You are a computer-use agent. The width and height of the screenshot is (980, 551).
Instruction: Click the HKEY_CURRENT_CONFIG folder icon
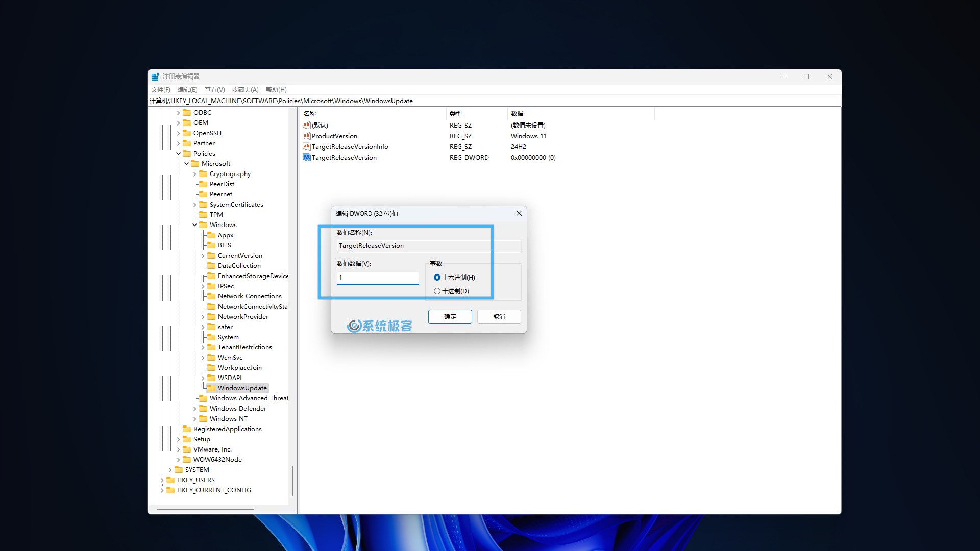(170, 490)
